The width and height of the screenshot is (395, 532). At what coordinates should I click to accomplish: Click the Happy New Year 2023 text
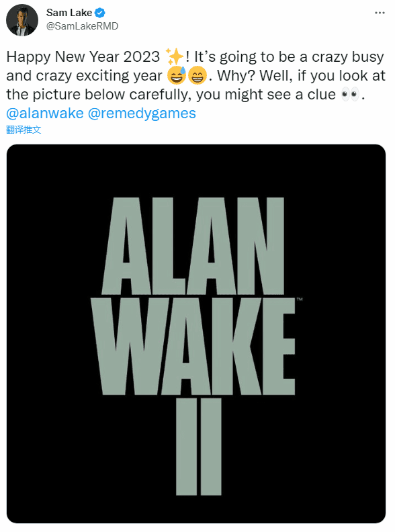pos(83,56)
